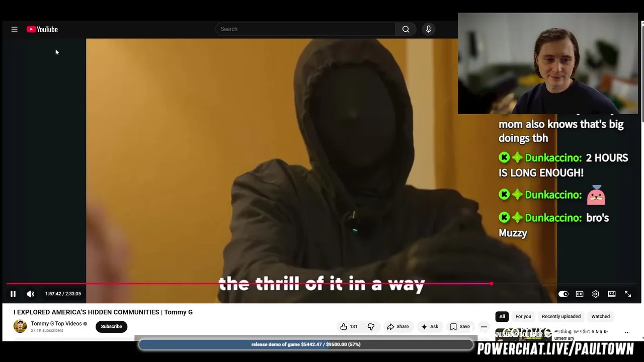Screen dimensions: 644x362
Task: Click the video title text
Action: [x=103, y=312]
